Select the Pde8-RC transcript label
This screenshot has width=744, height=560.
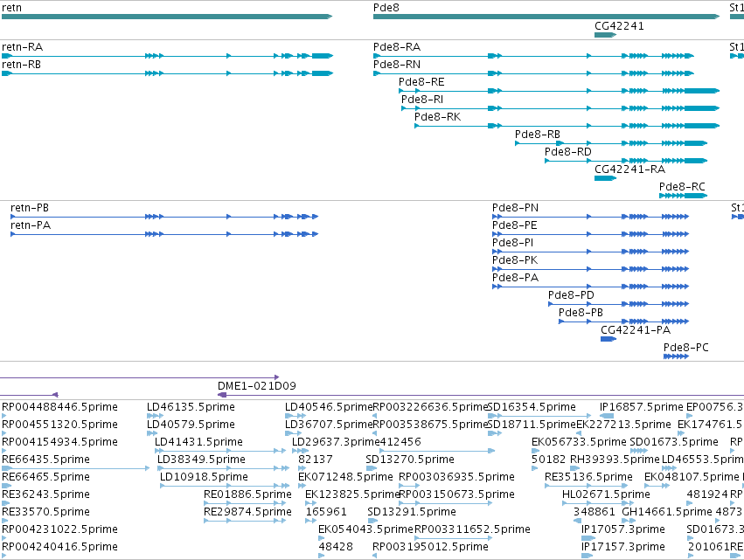point(682,187)
